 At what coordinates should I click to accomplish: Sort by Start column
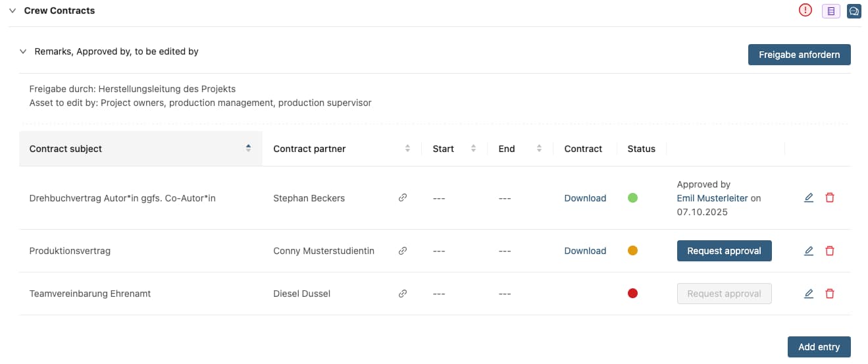473,149
